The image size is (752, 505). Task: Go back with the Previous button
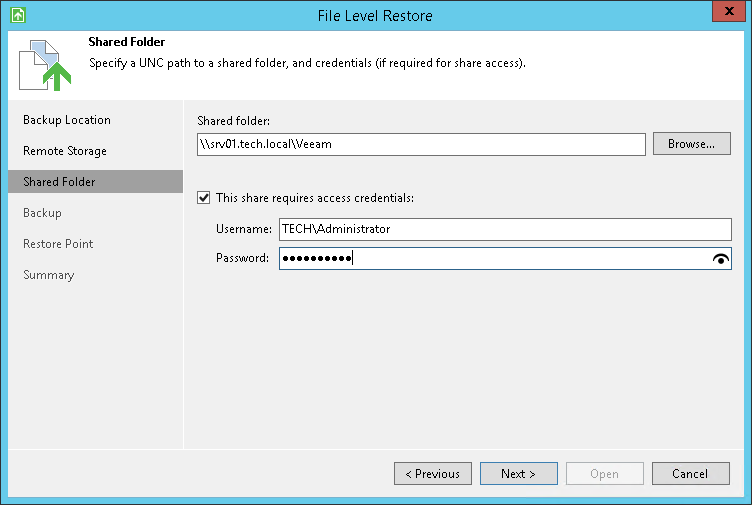(432, 474)
